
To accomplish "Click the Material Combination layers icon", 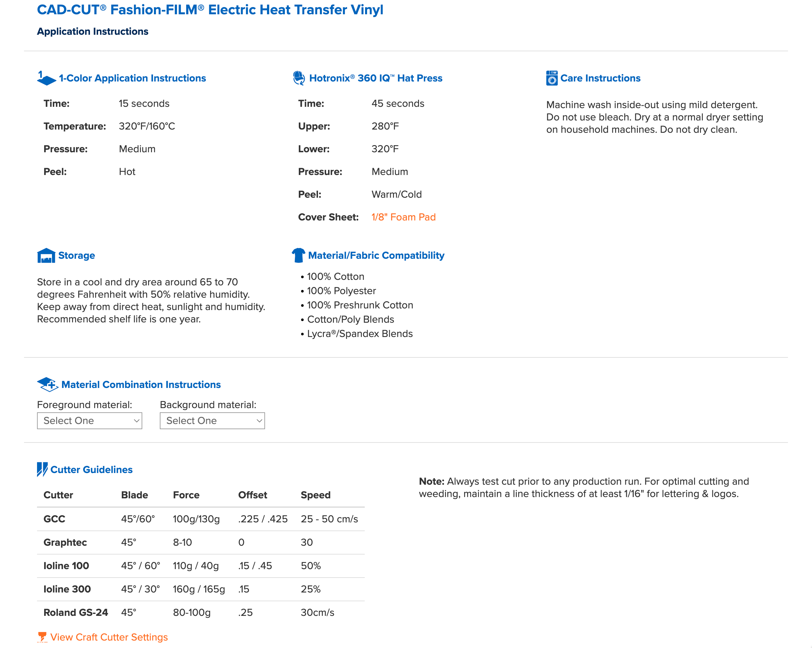I will coord(47,384).
